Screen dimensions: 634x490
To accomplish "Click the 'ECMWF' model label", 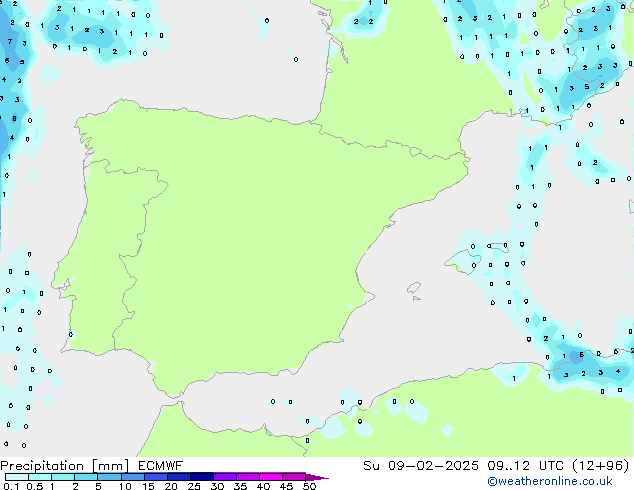I will [x=160, y=466].
